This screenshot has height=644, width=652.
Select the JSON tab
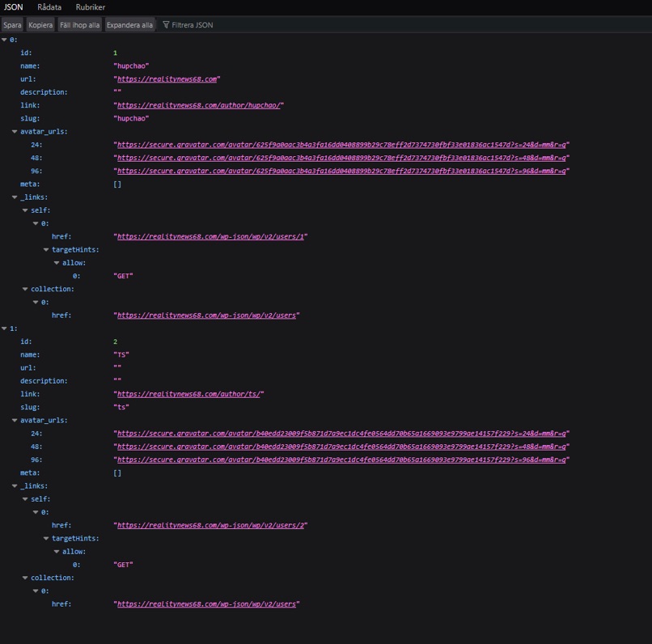coord(13,7)
